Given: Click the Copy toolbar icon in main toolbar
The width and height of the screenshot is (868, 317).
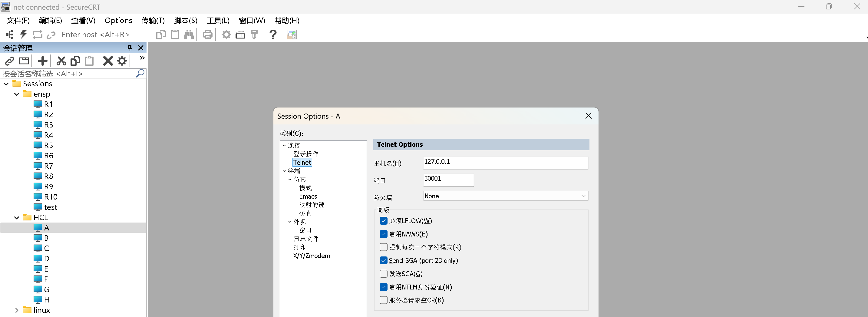Looking at the screenshot, I should click(161, 34).
